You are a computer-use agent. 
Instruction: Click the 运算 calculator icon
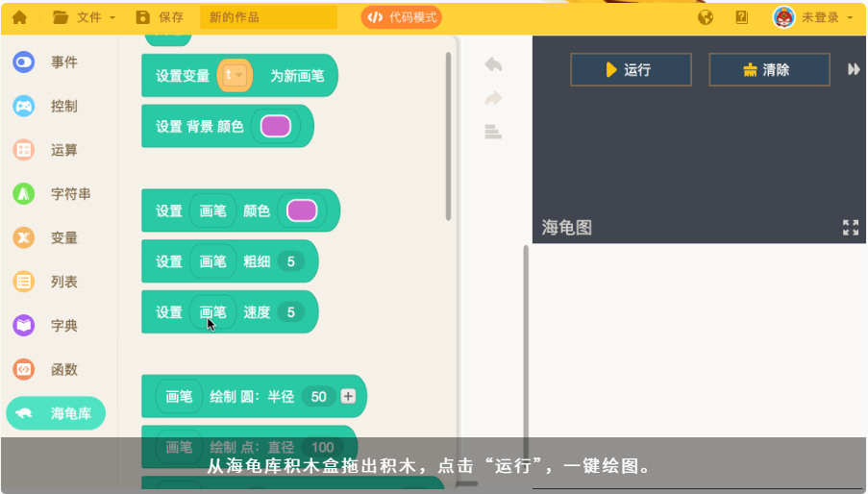tap(24, 150)
